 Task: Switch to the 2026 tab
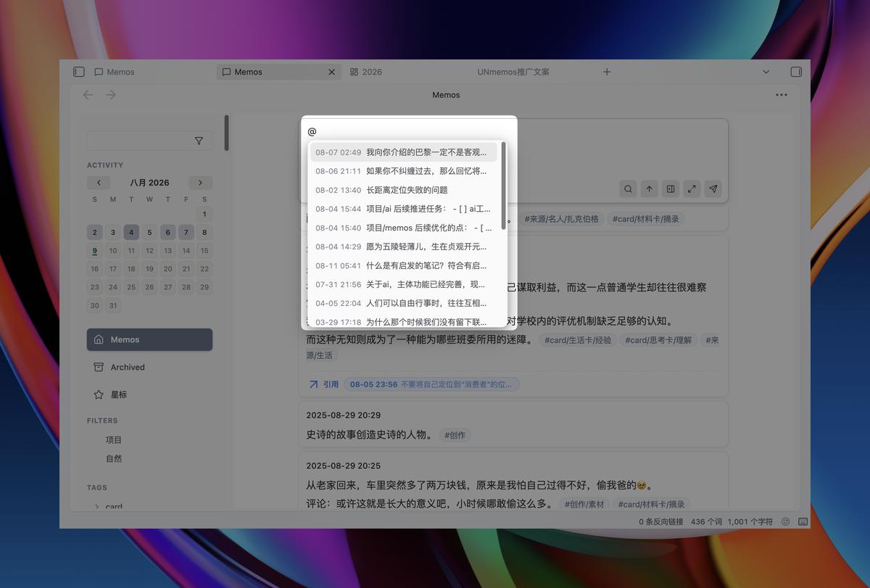coord(366,72)
